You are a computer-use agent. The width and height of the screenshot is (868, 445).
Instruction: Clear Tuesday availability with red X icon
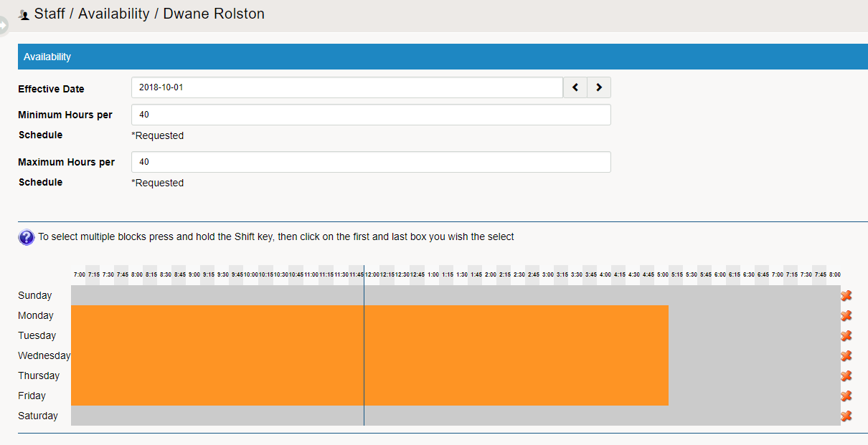(x=846, y=335)
